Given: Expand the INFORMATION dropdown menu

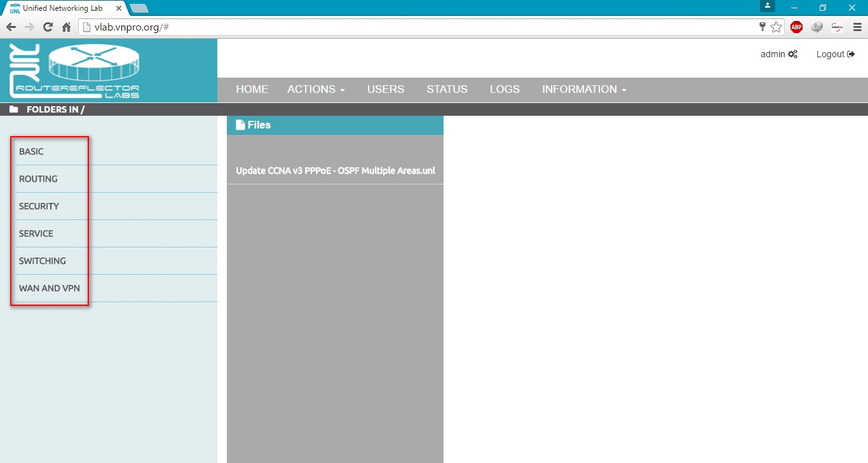Looking at the screenshot, I should coord(584,90).
